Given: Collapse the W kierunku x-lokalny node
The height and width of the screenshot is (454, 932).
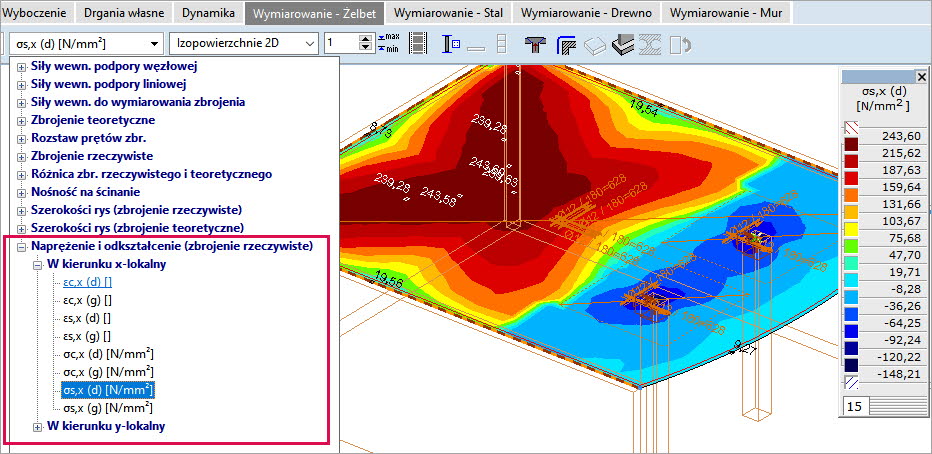Looking at the screenshot, I should coord(39,264).
